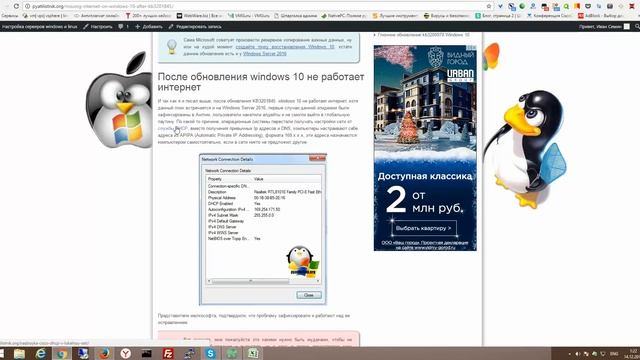The width and height of the screenshot is (640, 360).
Task: Open the VMGuru bookmark
Action: [248, 16]
